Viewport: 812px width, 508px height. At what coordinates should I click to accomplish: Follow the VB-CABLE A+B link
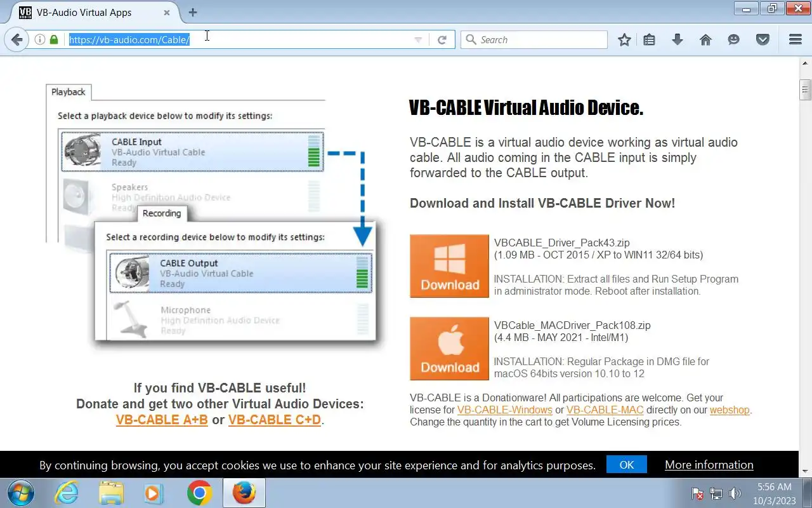pos(162,420)
